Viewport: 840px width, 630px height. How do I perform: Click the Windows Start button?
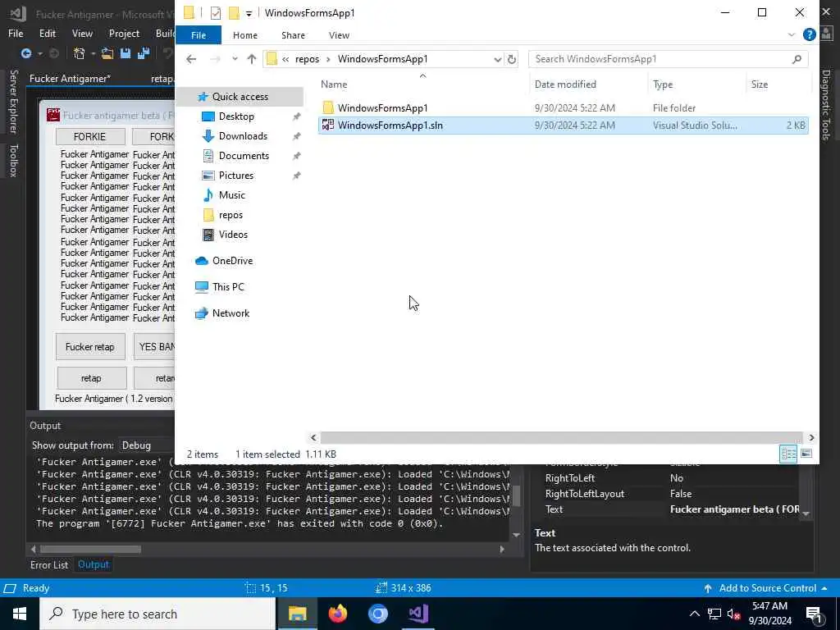(20, 614)
